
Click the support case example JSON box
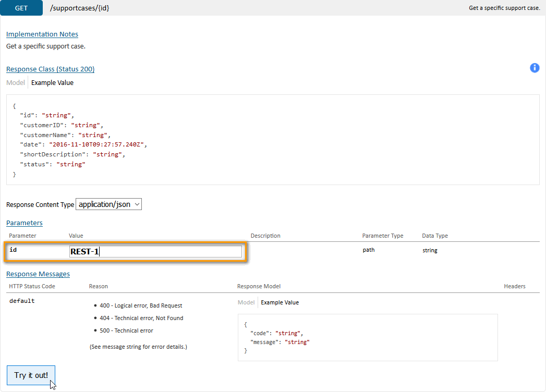tap(272, 140)
